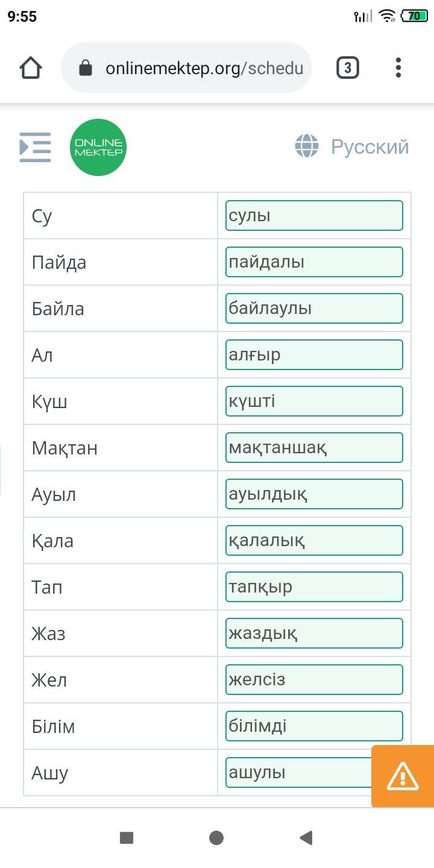Open the answer box containing мақтаншақ
This screenshot has width=434, height=868.
(x=314, y=448)
